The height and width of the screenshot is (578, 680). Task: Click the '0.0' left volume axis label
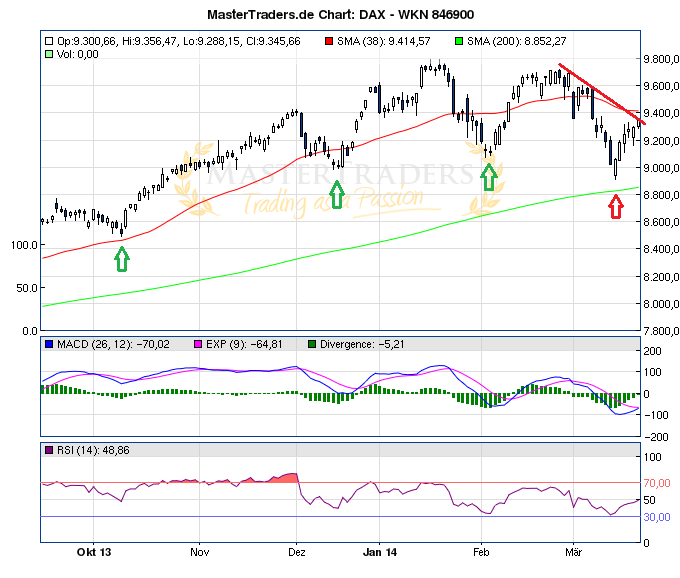30,331
